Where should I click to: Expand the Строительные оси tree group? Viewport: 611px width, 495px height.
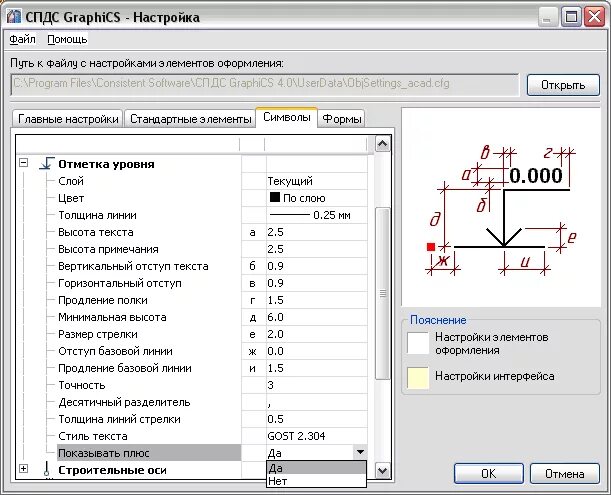point(24,468)
